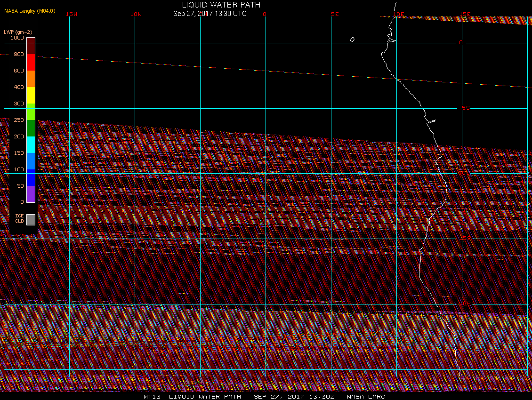The image size is (532, 400).
Task: Click the legend value 400
Action: pos(19,87)
